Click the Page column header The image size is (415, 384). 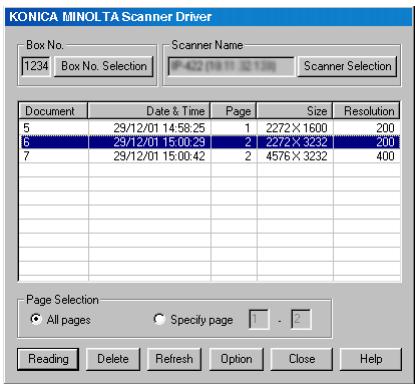233,111
